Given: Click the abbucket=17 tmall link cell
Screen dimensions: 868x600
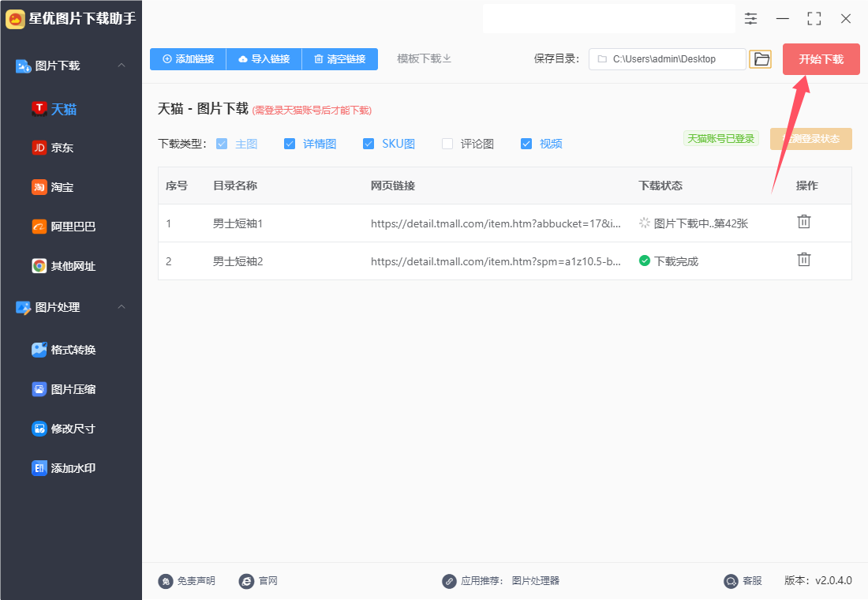Looking at the screenshot, I should 496,223.
